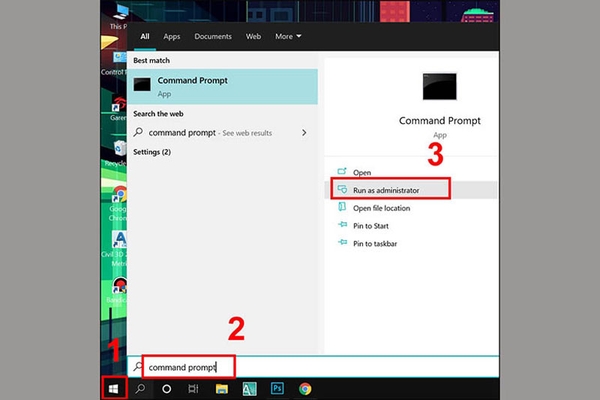Click the This PC desktop icon
This screenshot has width=600, height=400.
[119, 17]
